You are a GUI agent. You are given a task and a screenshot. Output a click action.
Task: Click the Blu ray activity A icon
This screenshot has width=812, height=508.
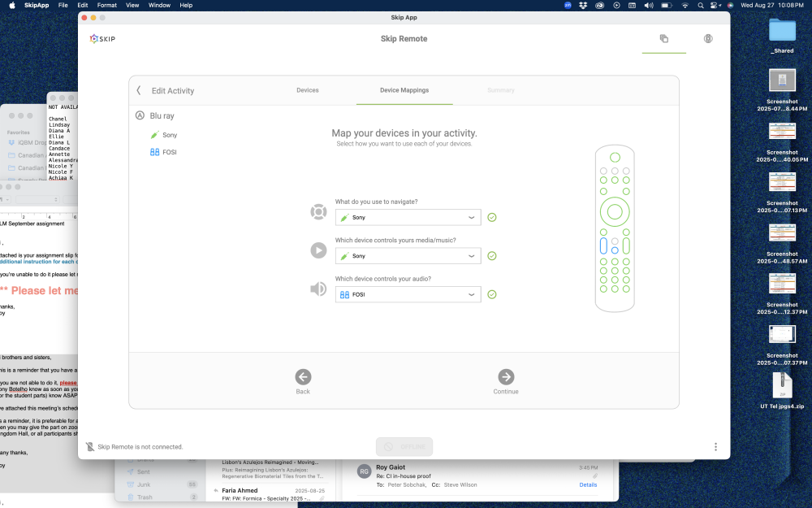click(x=140, y=115)
